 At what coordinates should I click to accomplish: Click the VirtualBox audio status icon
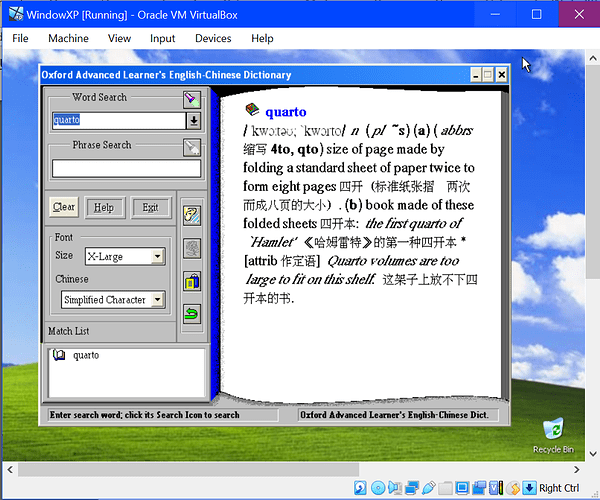(x=395, y=488)
